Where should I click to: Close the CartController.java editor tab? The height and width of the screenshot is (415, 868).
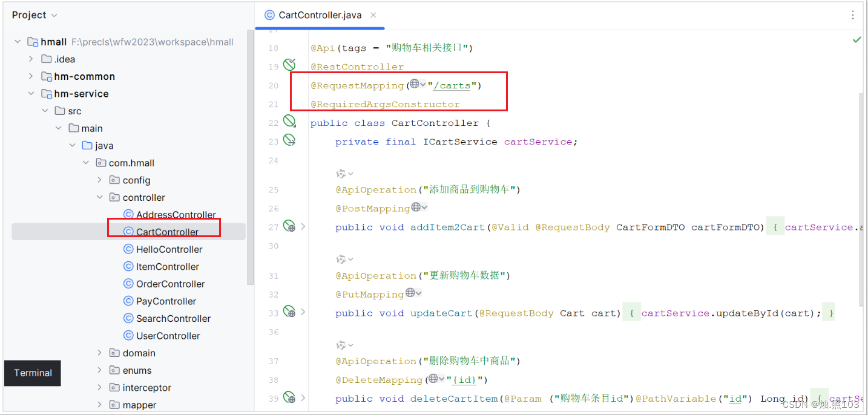pyautogui.click(x=373, y=15)
